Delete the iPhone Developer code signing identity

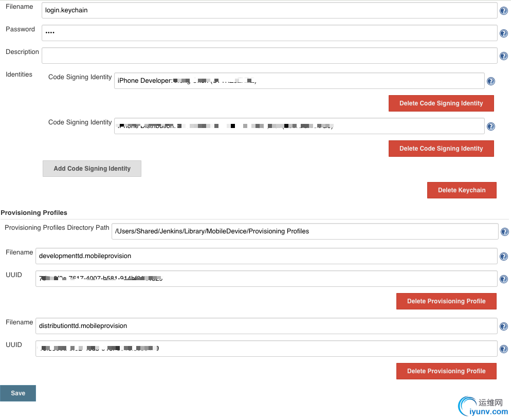click(441, 103)
